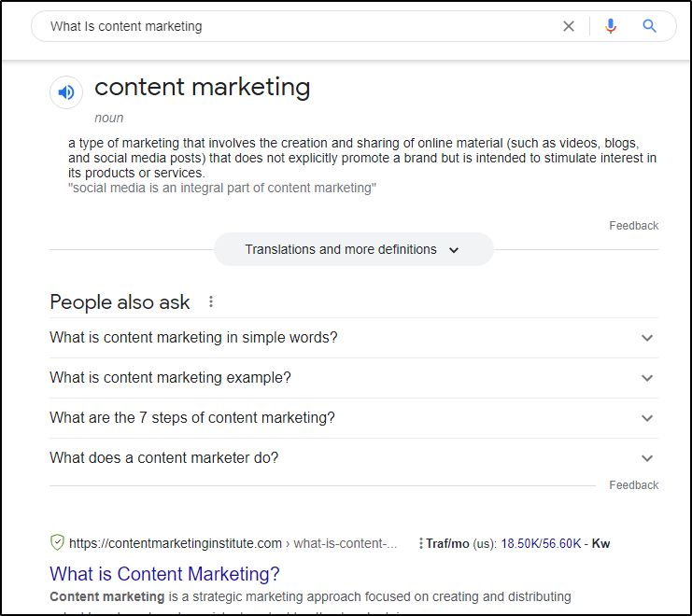Screen dimensions: 692x616
Task: Expand "What are the 7 steps" question
Action: click(353, 418)
